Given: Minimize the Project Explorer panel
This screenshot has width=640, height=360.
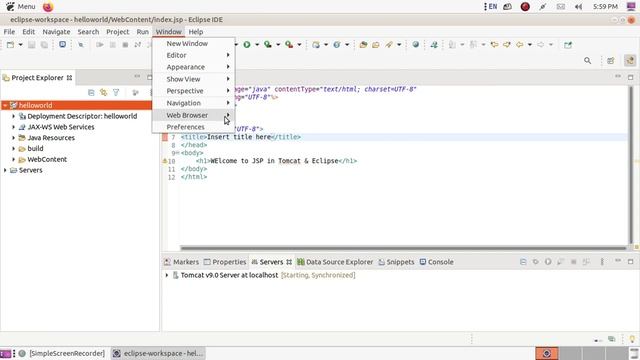Looking at the screenshot, I should tap(137, 77).
